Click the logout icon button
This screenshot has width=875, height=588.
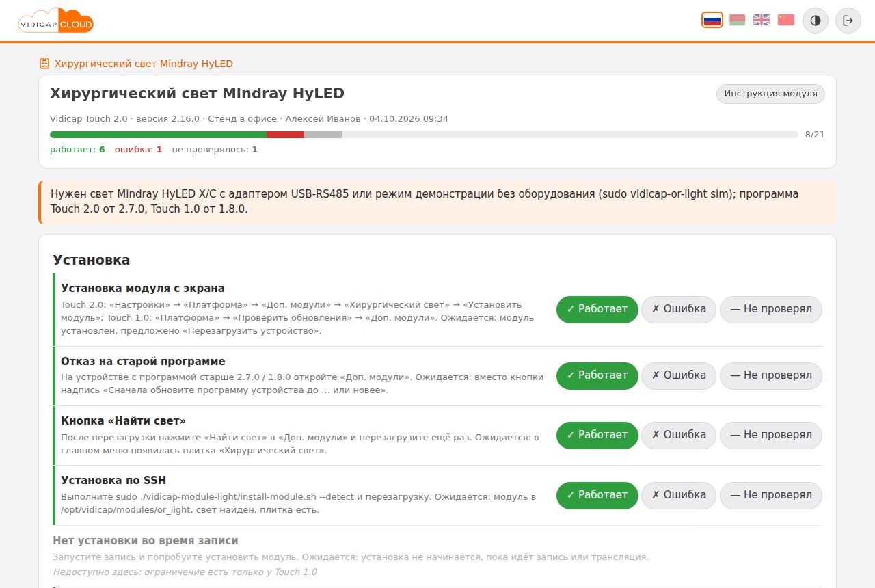pos(848,21)
